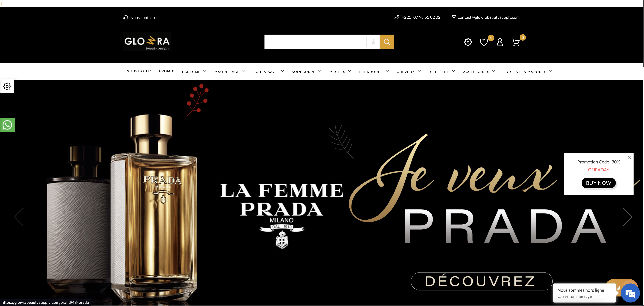The image size is (644, 306).
Task: Open the MAQUILLAGE dropdown menu
Action: [230, 72]
